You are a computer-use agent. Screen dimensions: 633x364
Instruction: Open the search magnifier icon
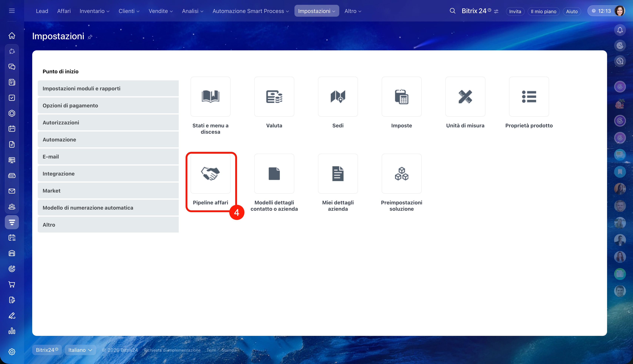pyautogui.click(x=452, y=11)
